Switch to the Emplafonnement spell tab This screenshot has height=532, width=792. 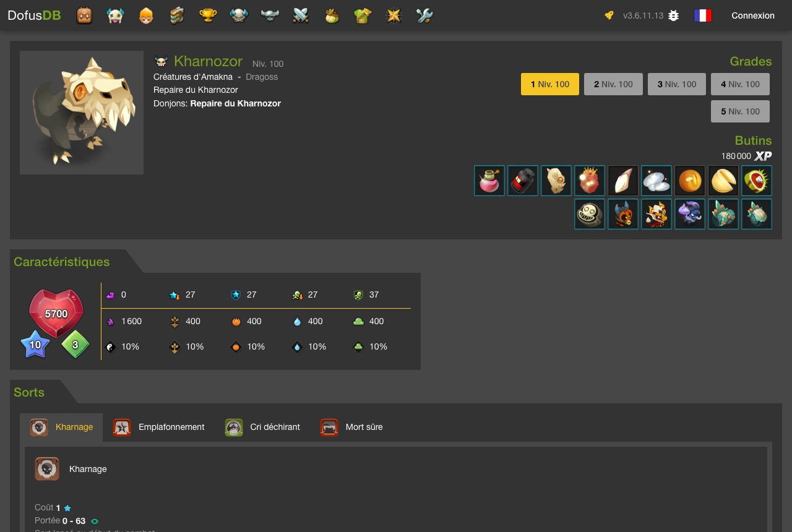158,427
